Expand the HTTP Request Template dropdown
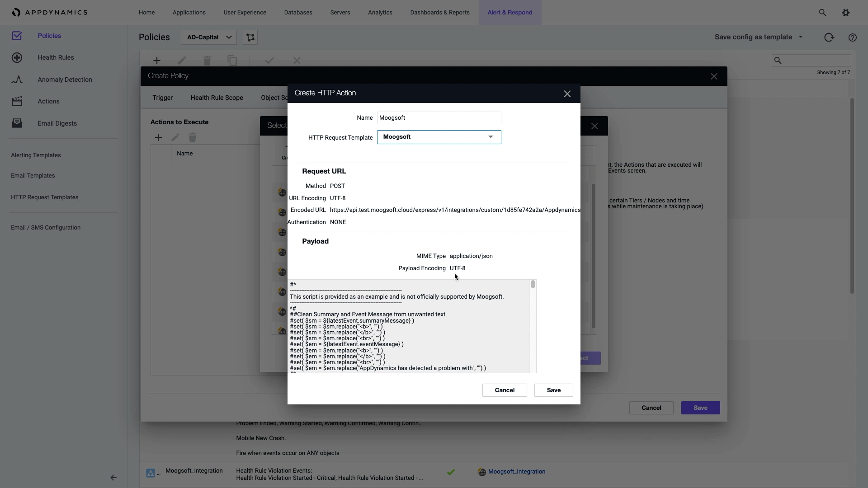 click(x=439, y=137)
